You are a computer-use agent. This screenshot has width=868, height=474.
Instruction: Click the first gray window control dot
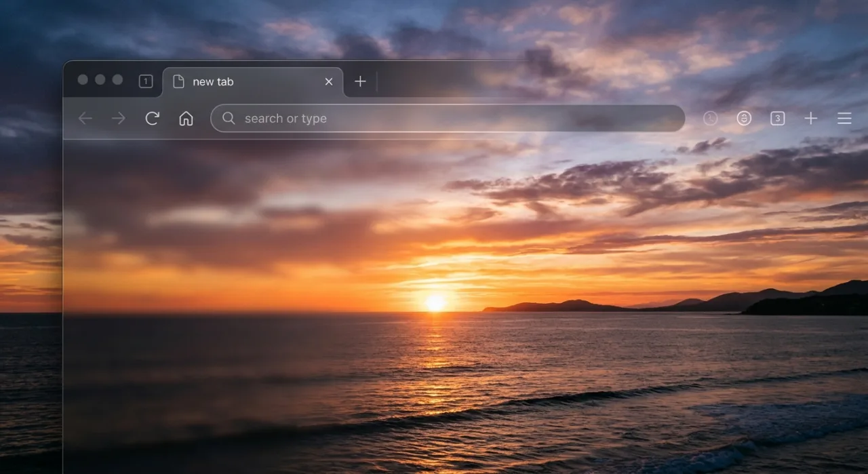83,80
